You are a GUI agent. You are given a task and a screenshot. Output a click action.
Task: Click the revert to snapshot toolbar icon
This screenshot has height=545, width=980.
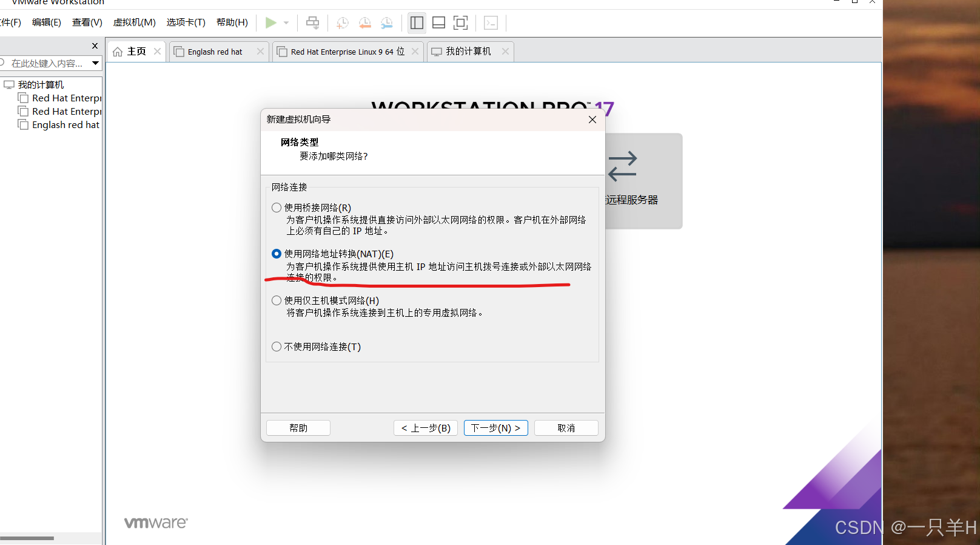click(x=365, y=23)
